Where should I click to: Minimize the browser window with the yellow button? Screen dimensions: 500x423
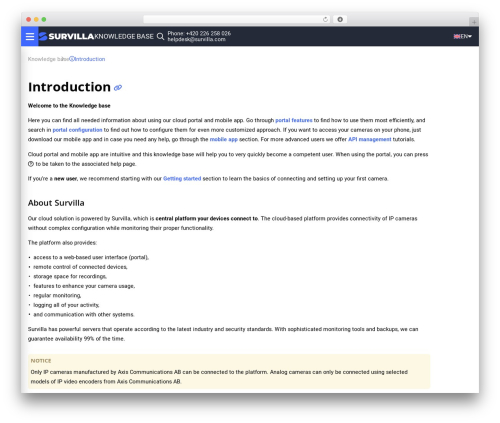tap(36, 19)
